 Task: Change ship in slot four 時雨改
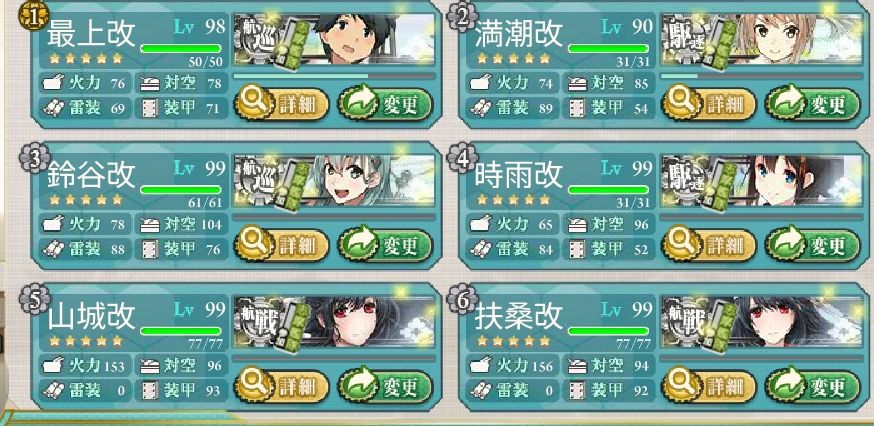(x=813, y=245)
